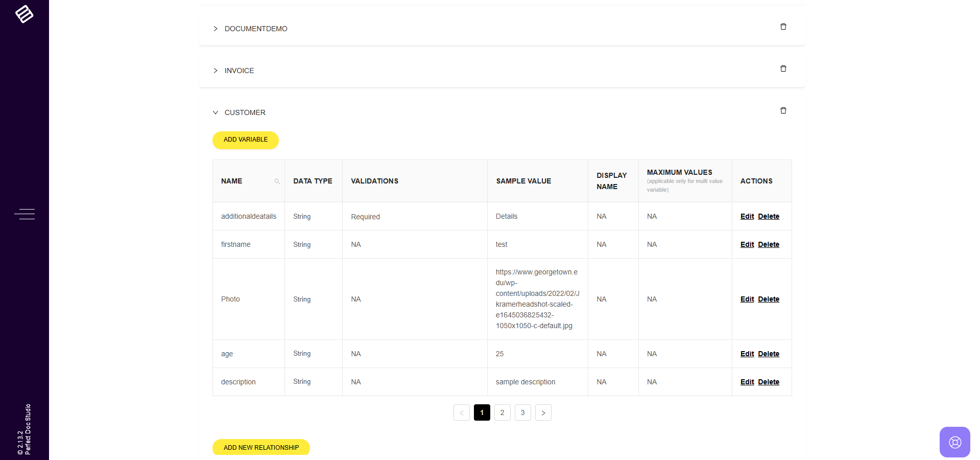980x460 pixels.
Task: Edit the Photo variable
Action: pyautogui.click(x=747, y=300)
